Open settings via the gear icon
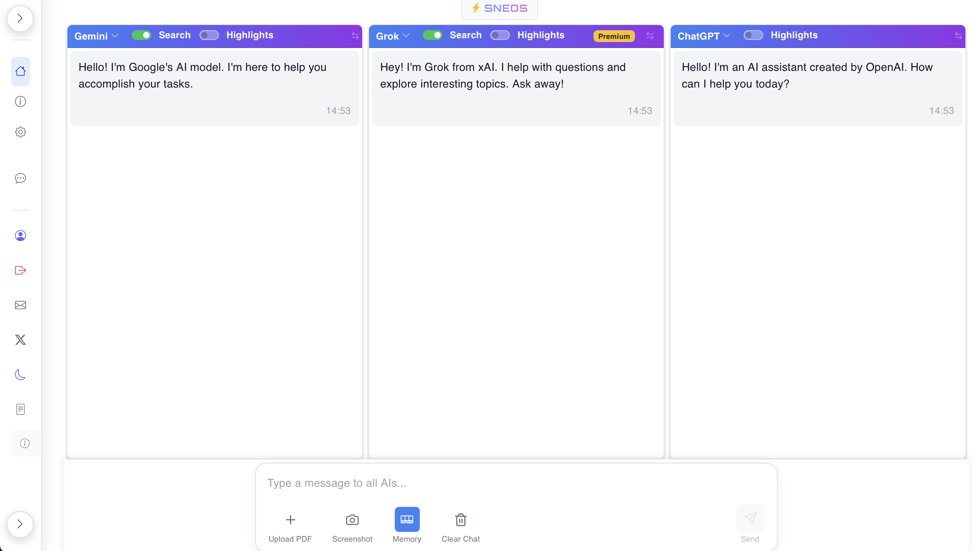Viewport: 980px width, 551px height. (x=20, y=132)
